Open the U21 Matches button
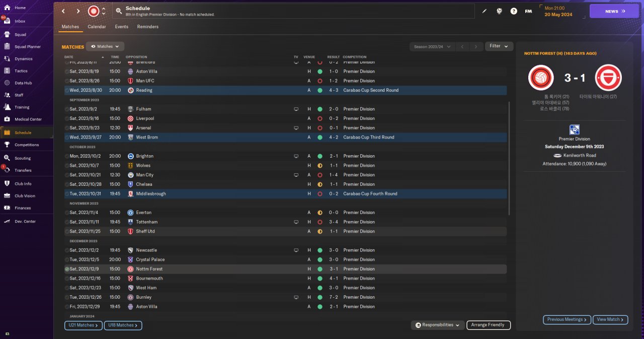Image resolution: width=644 pixels, height=339 pixels. (x=84, y=325)
